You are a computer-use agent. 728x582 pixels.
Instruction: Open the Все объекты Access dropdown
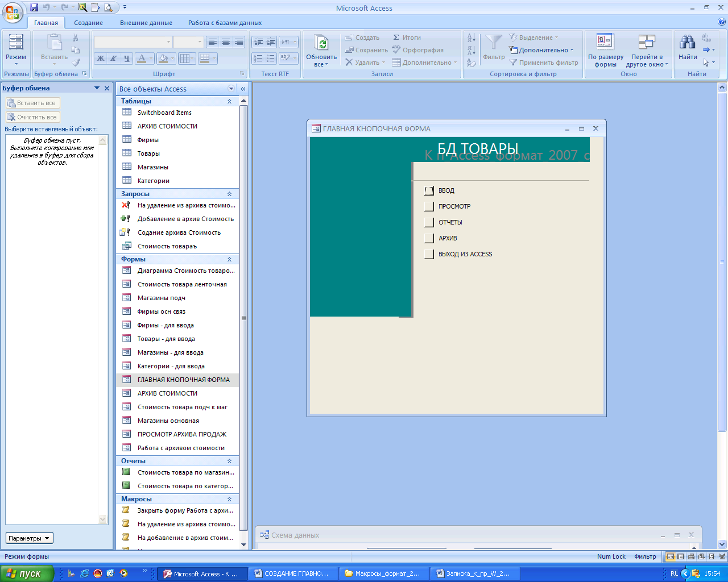pyautogui.click(x=231, y=89)
